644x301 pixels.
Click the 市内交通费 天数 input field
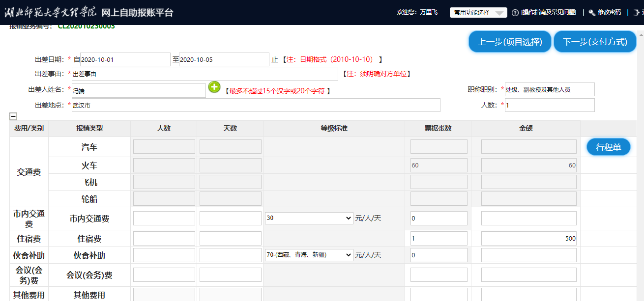(x=230, y=219)
